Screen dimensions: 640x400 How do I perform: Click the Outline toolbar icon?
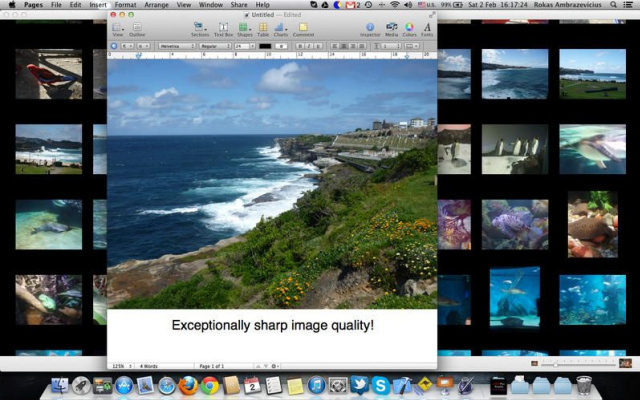click(x=137, y=28)
